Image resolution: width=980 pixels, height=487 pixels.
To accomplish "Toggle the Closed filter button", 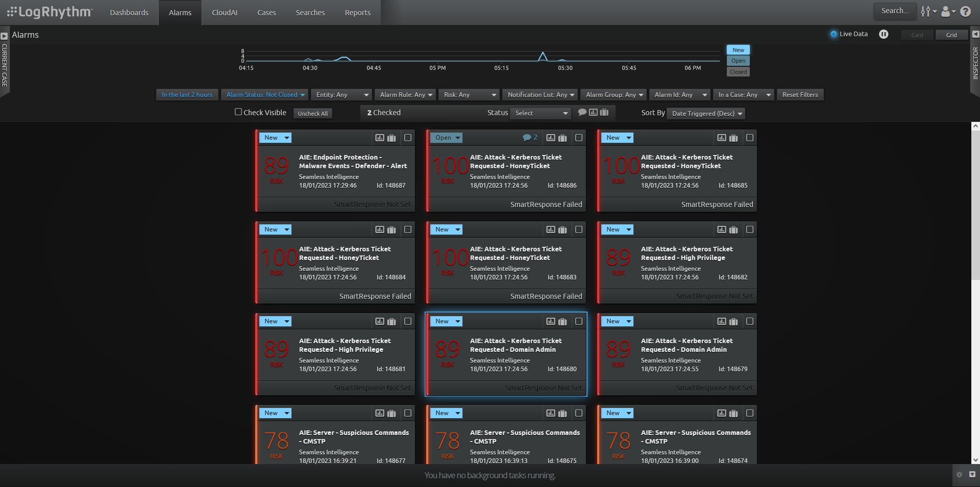I will (738, 71).
